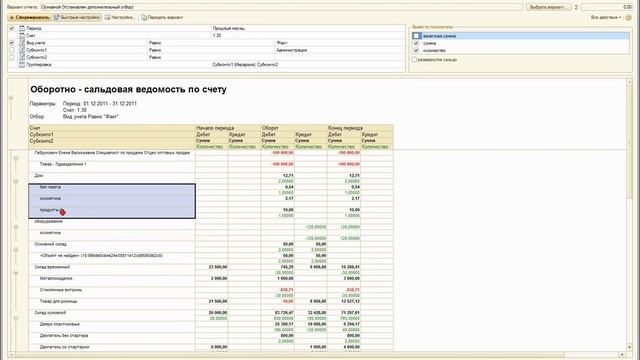
Task: Select the Без газета row
Action: [x=50, y=187]
